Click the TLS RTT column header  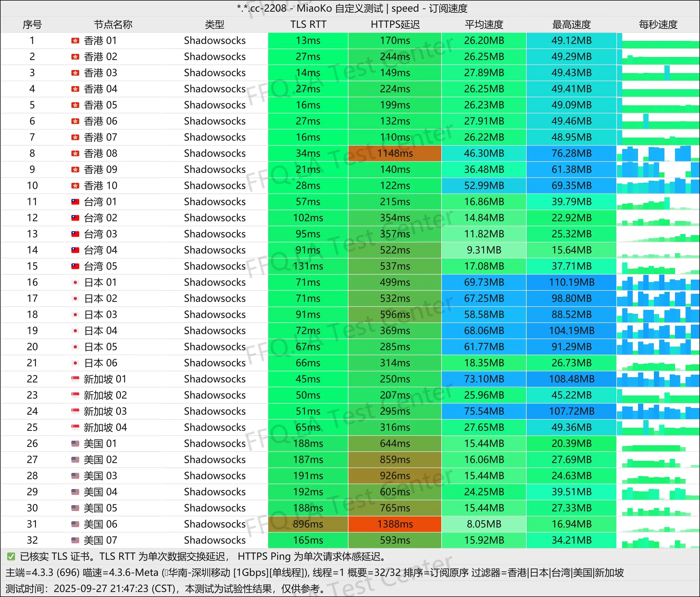point(308,25)
